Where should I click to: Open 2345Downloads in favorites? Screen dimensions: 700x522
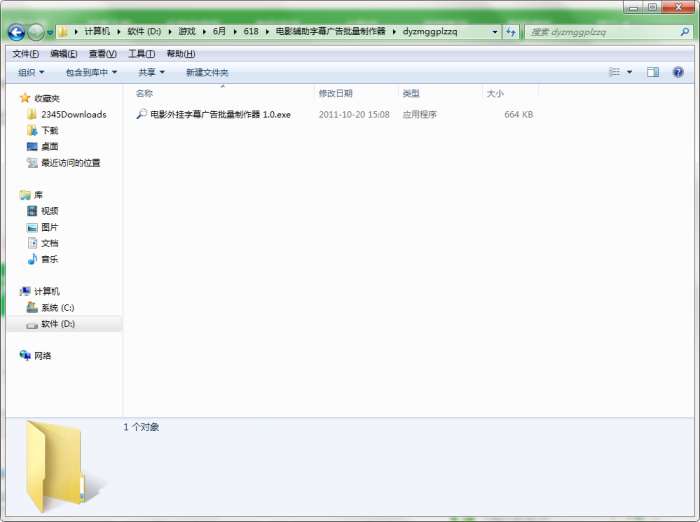coord(74,114)
